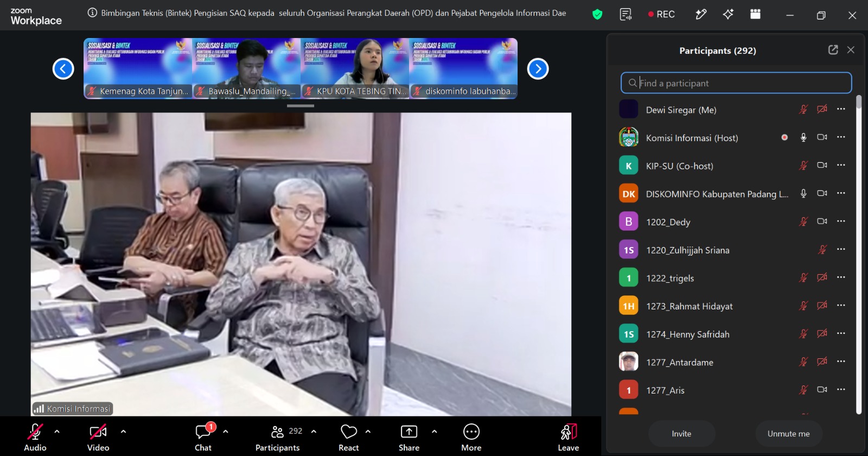
Task: Open the React heart icon
Action: click(x=349, y=432)
